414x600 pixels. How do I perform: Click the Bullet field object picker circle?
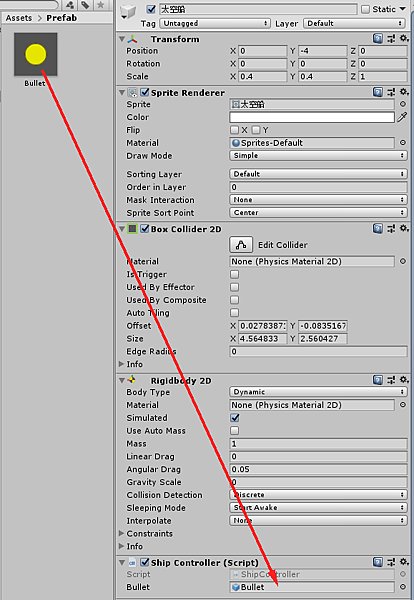coord(403,587)
